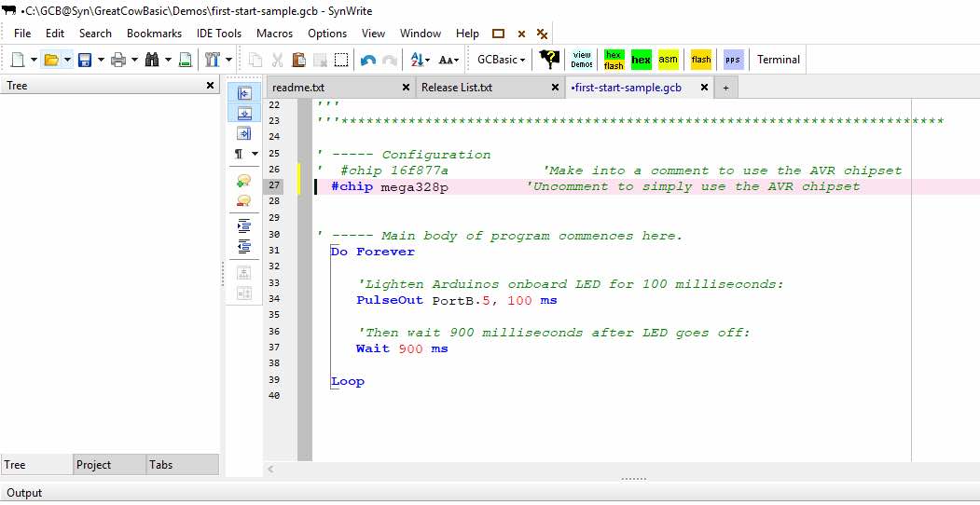Expand the pilcrow dropdown arrow

[255, 154]
